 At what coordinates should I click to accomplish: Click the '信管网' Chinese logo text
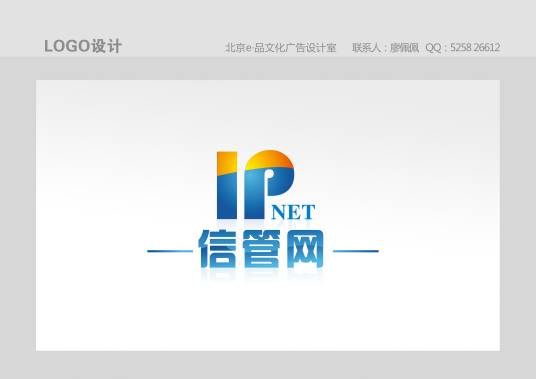tap(262, 249)
